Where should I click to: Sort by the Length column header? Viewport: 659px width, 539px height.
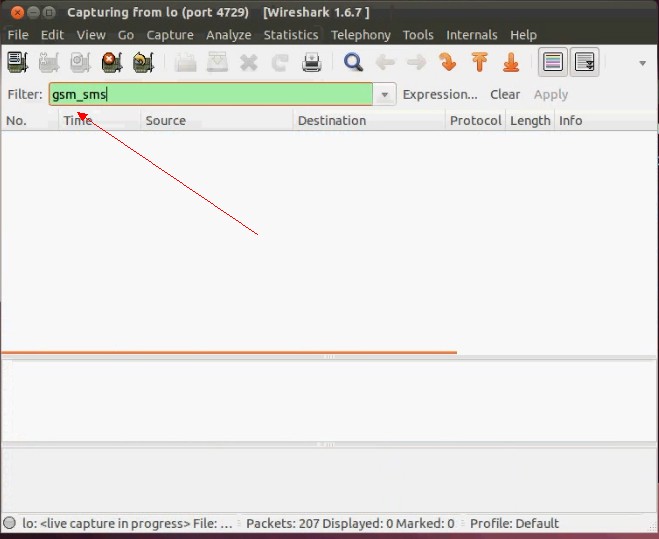click(530, 121)
